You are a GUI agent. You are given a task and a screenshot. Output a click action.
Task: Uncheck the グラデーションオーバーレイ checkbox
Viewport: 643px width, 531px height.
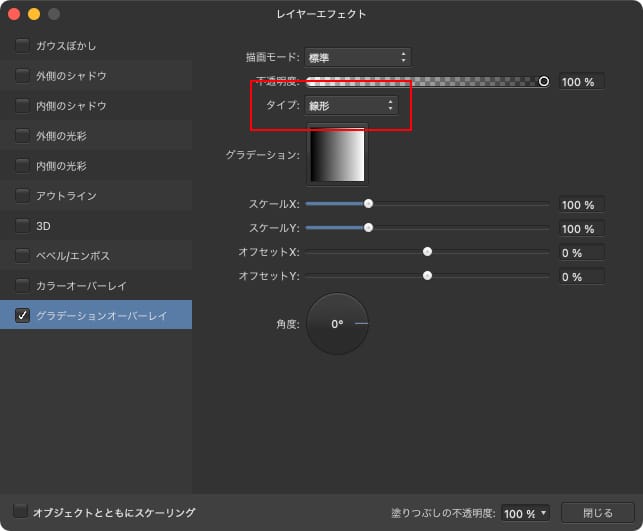pos(22,315)
